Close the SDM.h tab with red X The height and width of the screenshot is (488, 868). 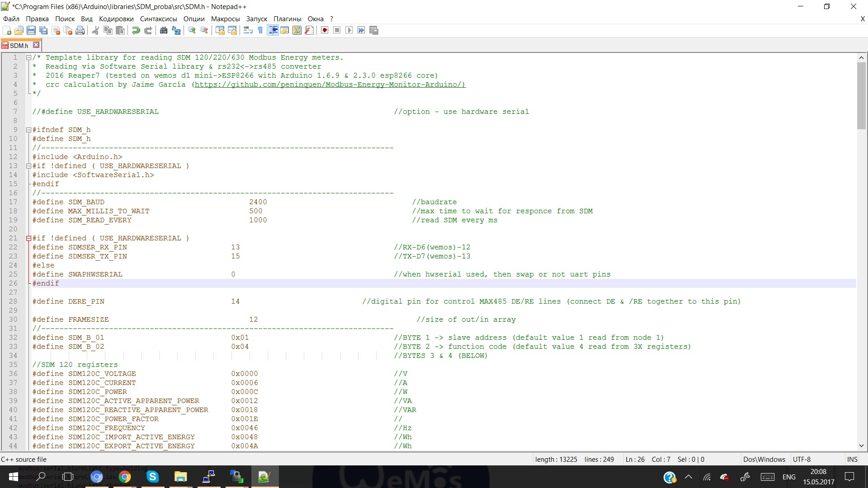[x=36, y=45]
